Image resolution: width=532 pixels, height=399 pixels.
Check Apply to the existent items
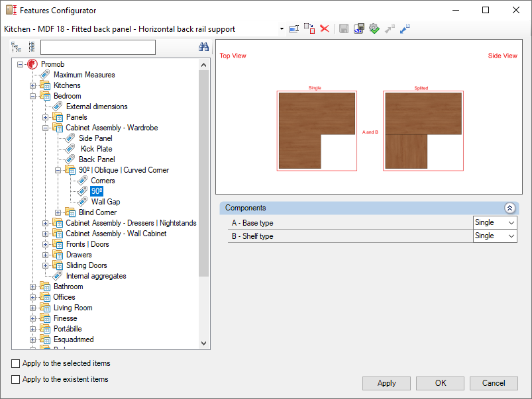point(16,379)
